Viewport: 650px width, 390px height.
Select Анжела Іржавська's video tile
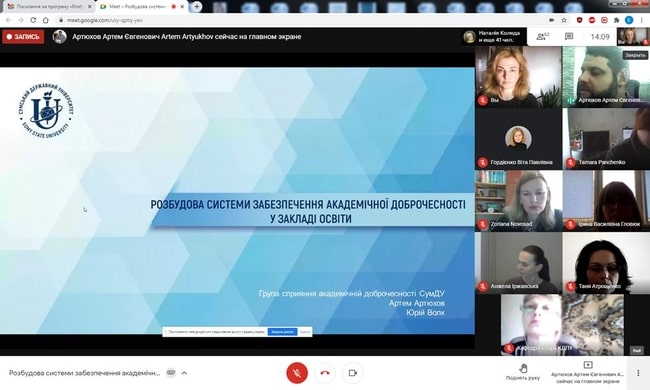[519, 263]
